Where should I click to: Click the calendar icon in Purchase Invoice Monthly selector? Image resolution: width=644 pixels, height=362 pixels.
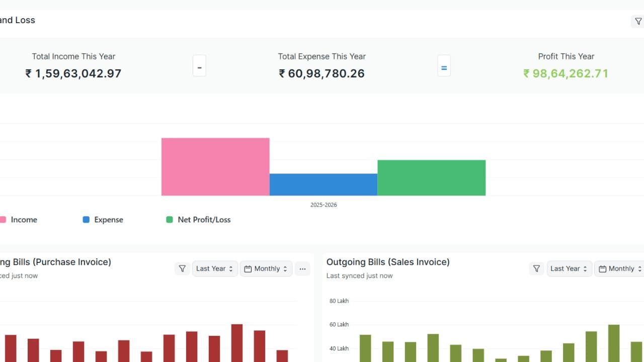point(247,268)
